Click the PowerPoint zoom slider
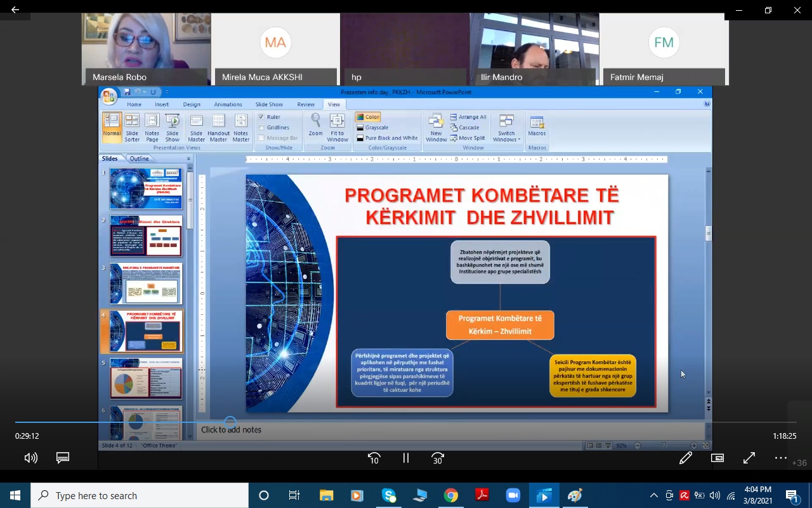This screenshot has height=508, width=812. [x=665, y=446]
